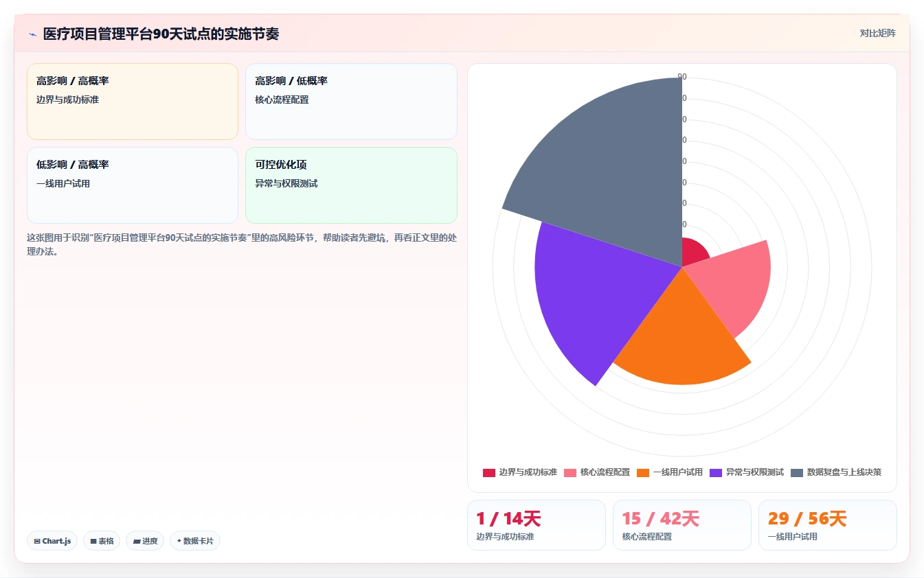Click the 数据复盘与上线决策 legend label text
The height and width of the screenshot is (578, 924).
click(x=844, y=472)
